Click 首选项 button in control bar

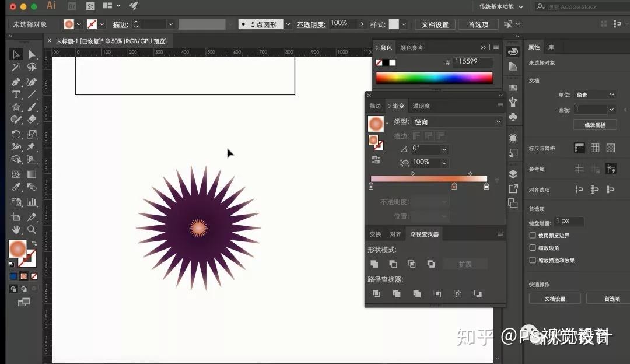[478, 24]
